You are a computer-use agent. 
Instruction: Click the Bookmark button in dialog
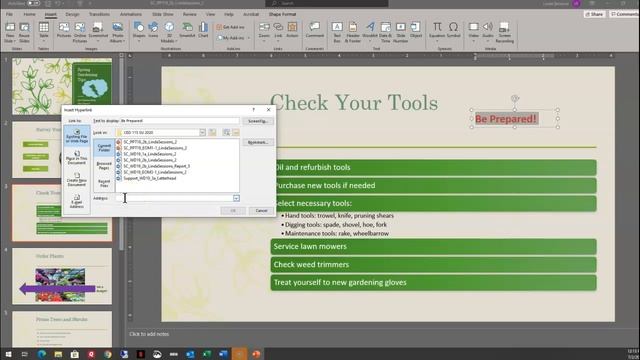(x=258, y=142)
